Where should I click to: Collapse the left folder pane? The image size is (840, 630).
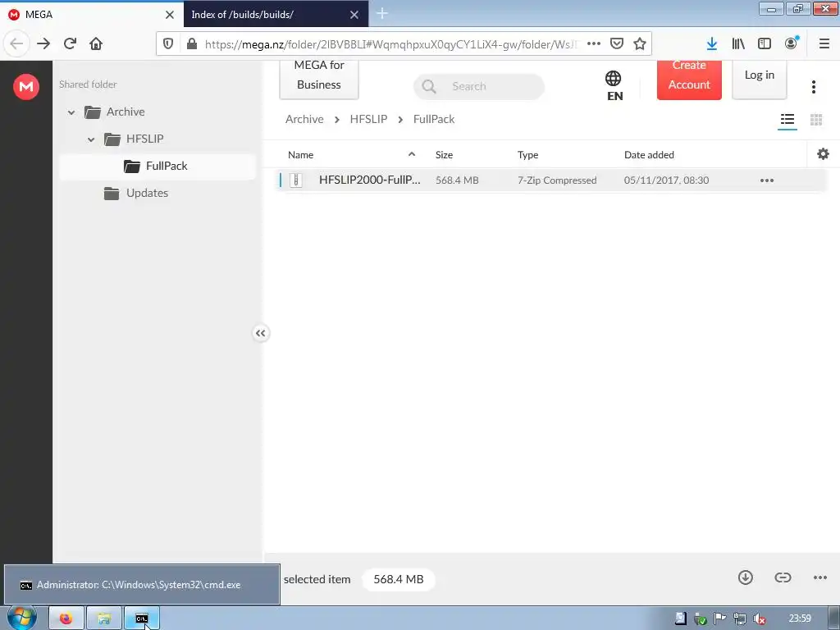(x=260, y=333)
